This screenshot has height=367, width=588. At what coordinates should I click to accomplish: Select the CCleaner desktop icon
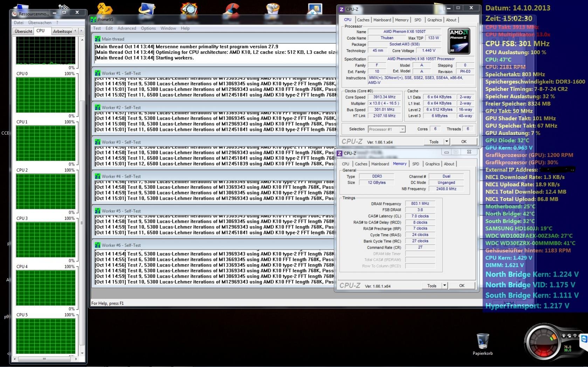pyautogui.click(x=231, y=8)
